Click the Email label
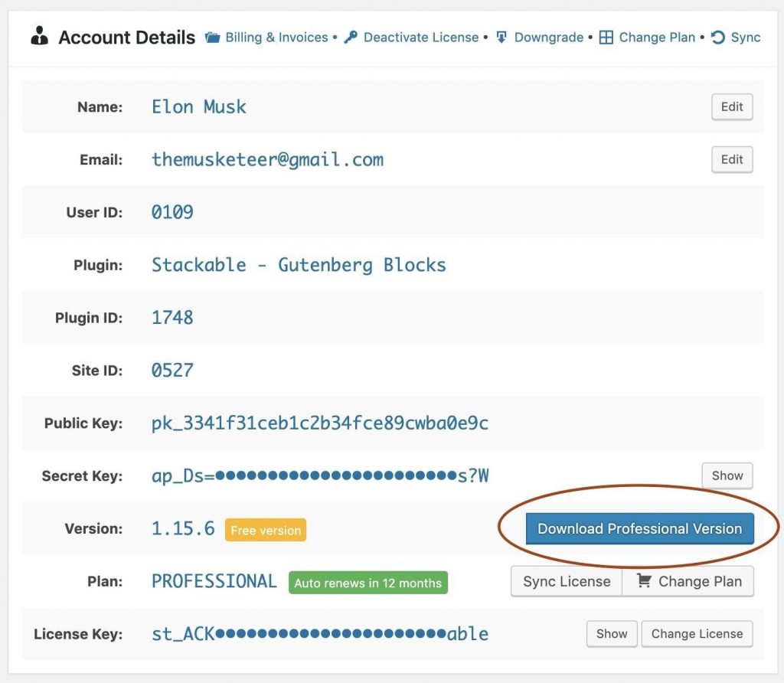784x683 pixels. point(101,160)
